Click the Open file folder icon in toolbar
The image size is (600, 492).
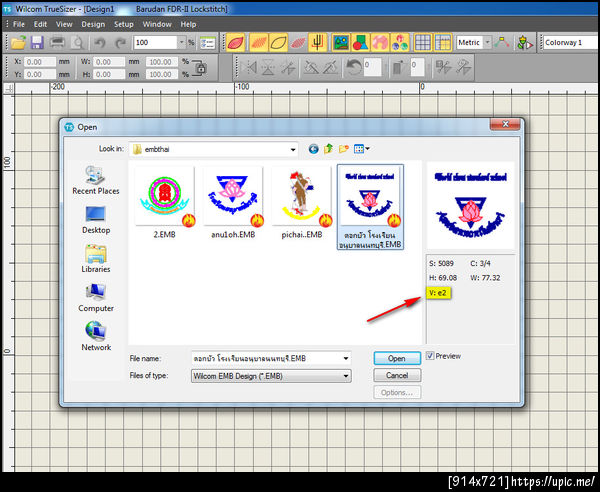coord(18,42)
